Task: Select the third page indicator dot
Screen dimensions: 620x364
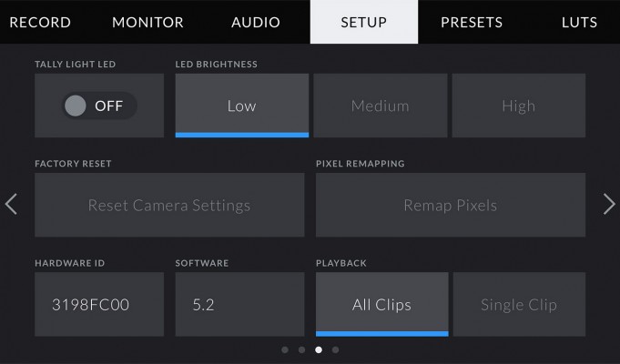Action: tap(319, 349)
